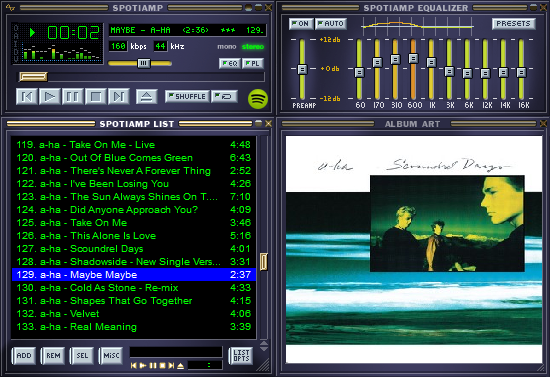The width and height of the screenshot is (550, 377).
Task: Select track 119 Take On Me - Live
Action: tap(134, 145)
